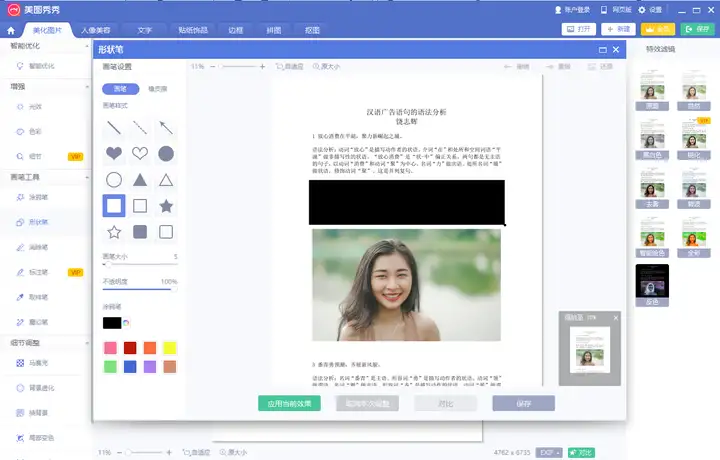Open the 文字 tab
The width and height of the screenshot is (720, 460).
pos(144,30)
